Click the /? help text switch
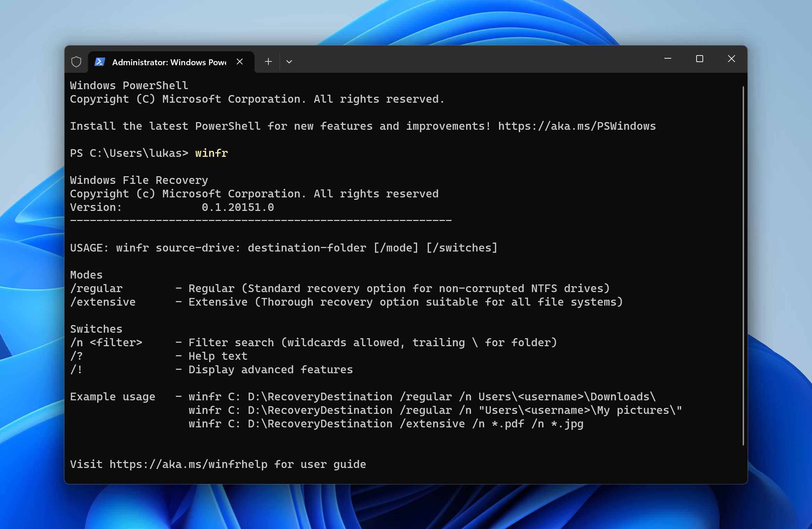 76,356
